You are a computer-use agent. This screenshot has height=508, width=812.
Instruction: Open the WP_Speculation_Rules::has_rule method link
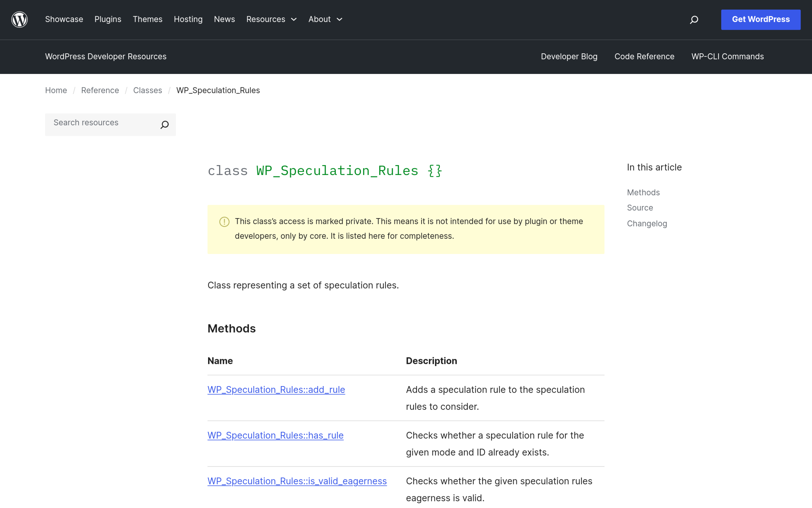coord(275,435)
